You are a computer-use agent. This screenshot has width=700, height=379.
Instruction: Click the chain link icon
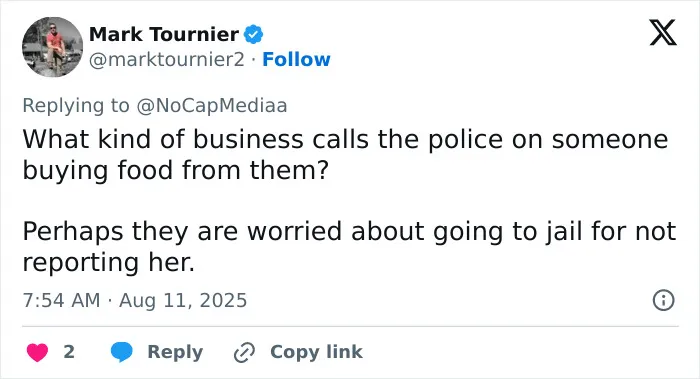tap(244, 353)
